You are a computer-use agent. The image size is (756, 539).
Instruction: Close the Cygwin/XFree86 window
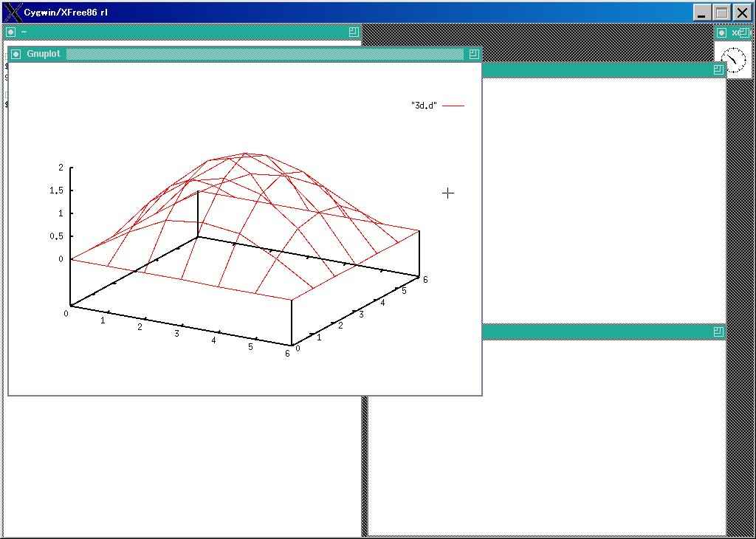(x=741, y=13)
